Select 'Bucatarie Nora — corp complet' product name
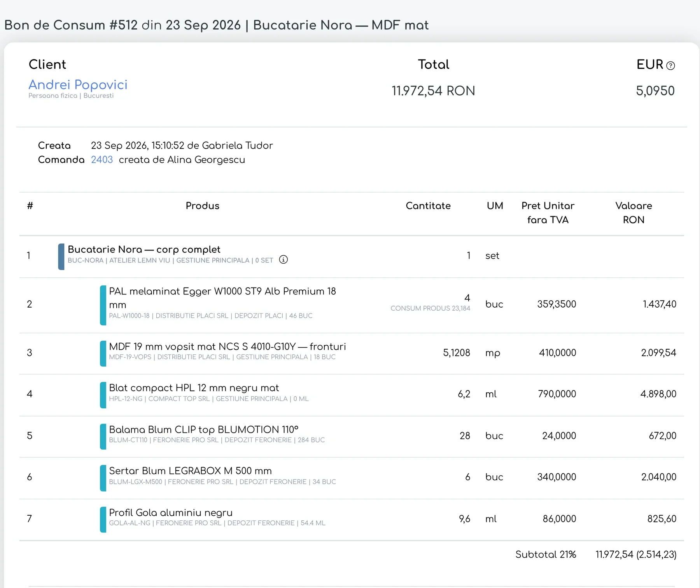Viewport: 700px width, 588px height. (144, 249)
